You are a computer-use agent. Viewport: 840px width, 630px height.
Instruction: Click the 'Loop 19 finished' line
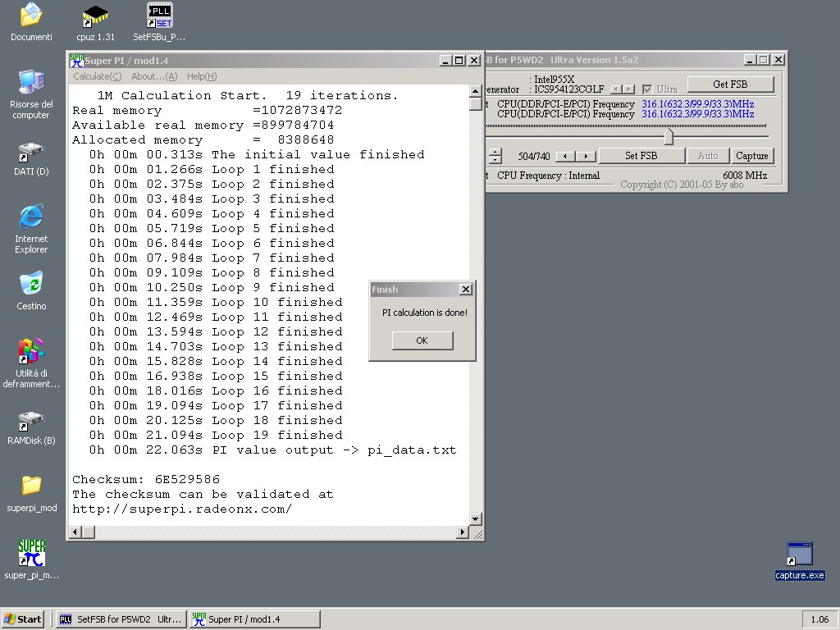tap(216, 435)
